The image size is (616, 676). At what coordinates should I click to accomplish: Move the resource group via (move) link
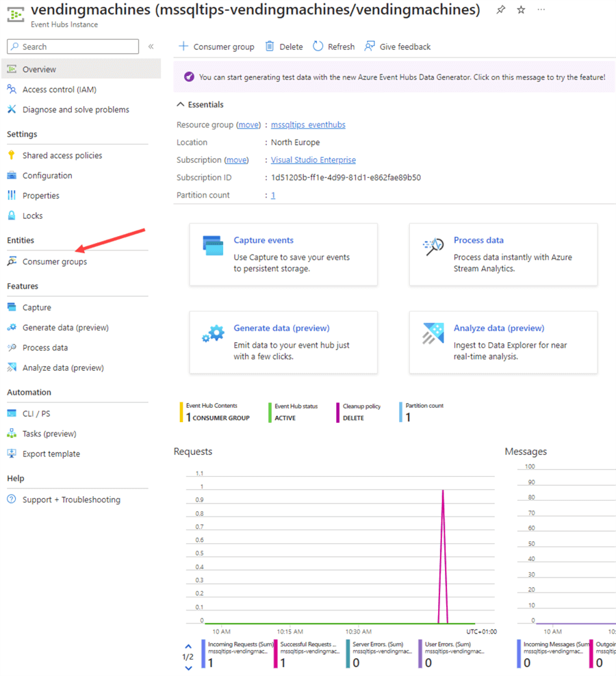click(x=248, y=125)
